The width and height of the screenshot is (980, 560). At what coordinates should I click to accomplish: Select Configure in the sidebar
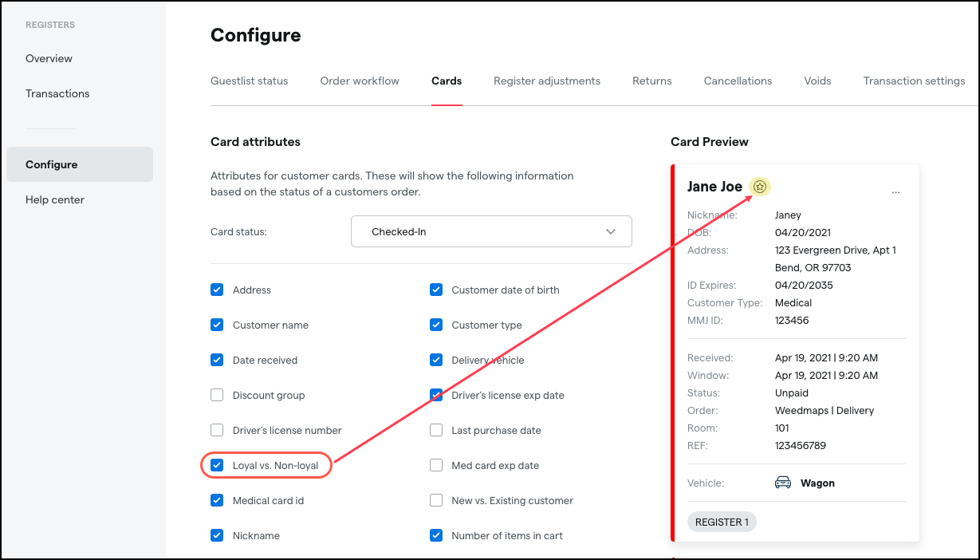click(80, 164)
